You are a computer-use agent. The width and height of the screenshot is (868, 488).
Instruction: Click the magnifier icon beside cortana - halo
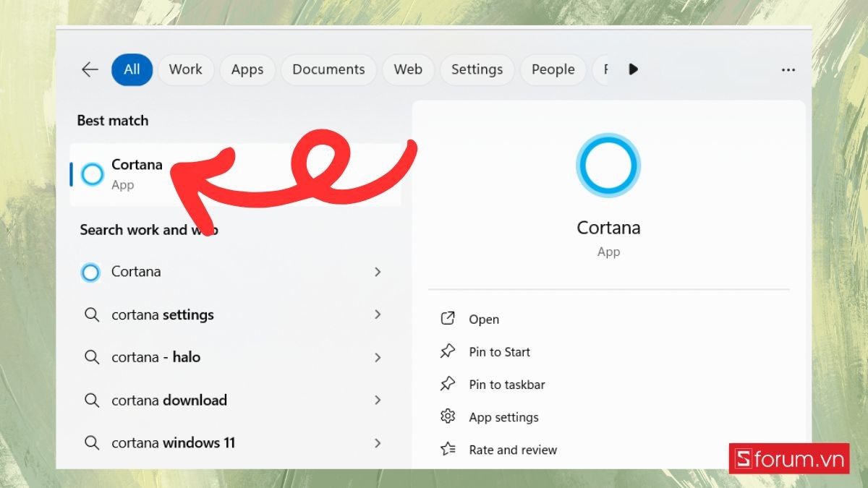pos(92,357)
